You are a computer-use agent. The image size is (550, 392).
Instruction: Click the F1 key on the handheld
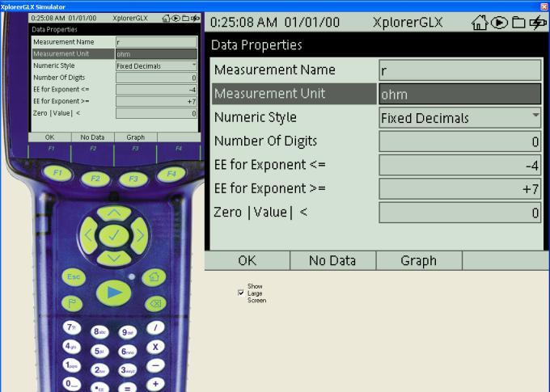58,173
